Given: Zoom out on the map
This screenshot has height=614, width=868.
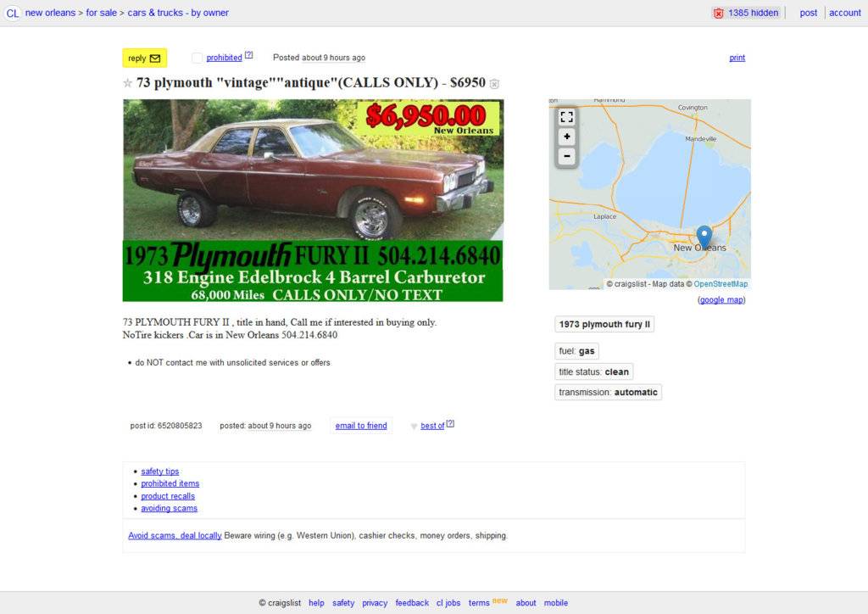Looking at the screenshot, I should click(x=566, y=156).
